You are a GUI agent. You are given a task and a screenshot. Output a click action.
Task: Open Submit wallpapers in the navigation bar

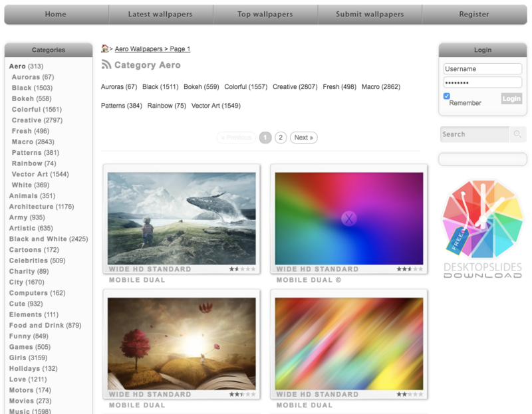[x=370, y=14]
